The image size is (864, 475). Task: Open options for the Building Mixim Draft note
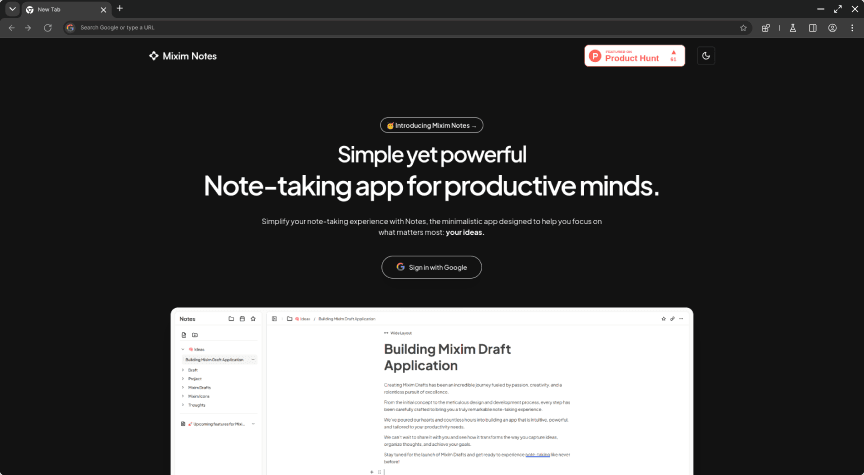coord(253,359)
